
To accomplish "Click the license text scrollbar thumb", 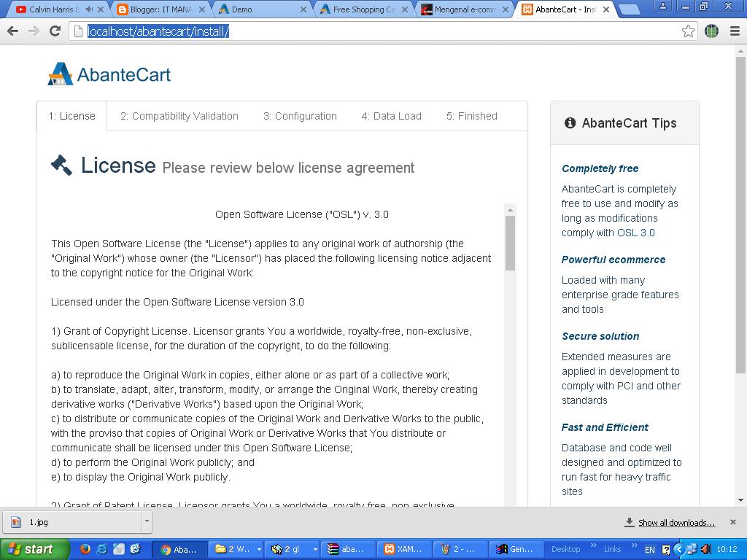I will click(510, 243).
